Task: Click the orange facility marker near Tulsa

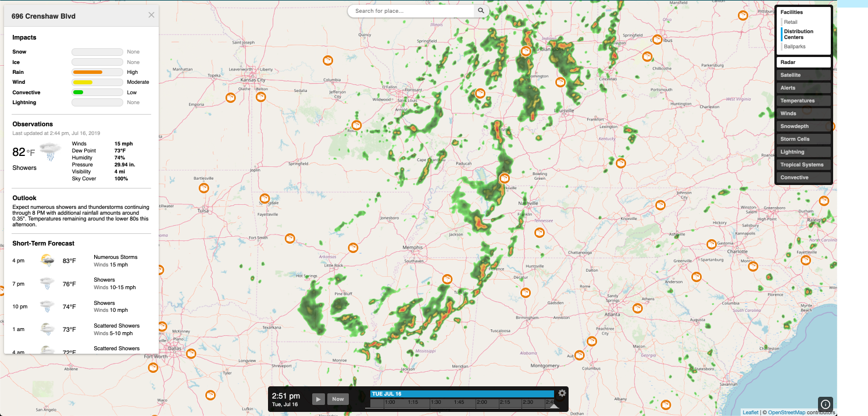Action: 204,187
